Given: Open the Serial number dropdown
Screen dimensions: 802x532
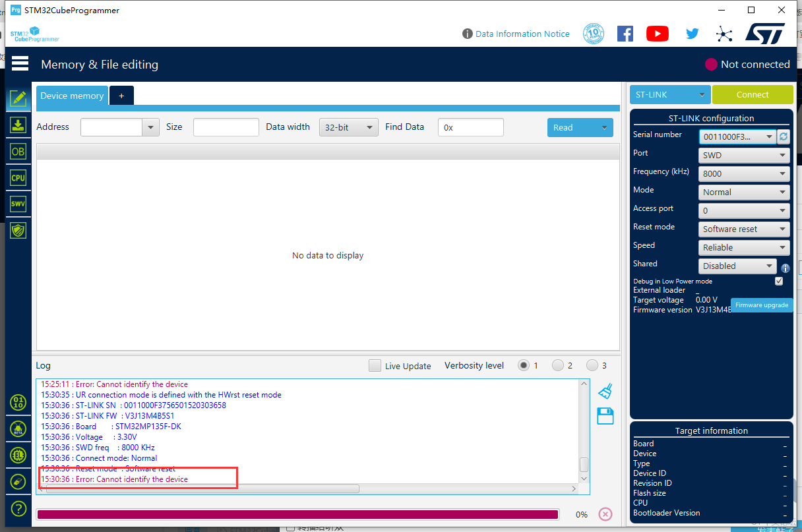Looking at the screenshot, I should coord(737,136).
